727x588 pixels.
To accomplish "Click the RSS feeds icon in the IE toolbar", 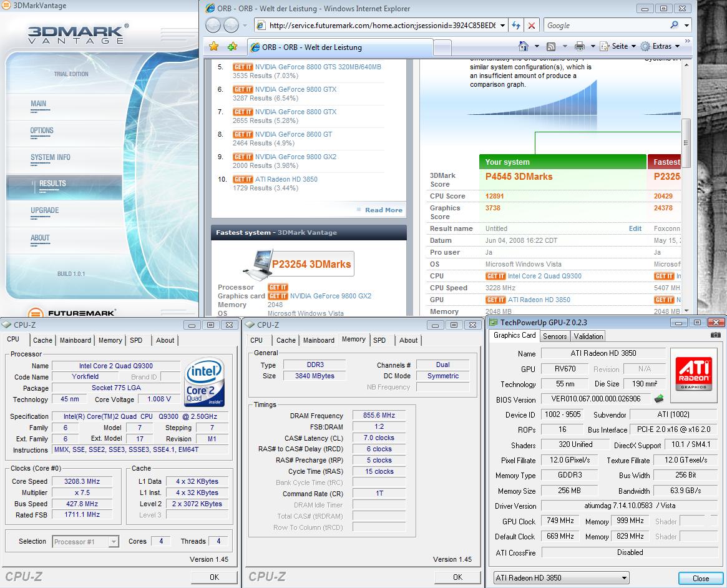I will click(551, 46).
